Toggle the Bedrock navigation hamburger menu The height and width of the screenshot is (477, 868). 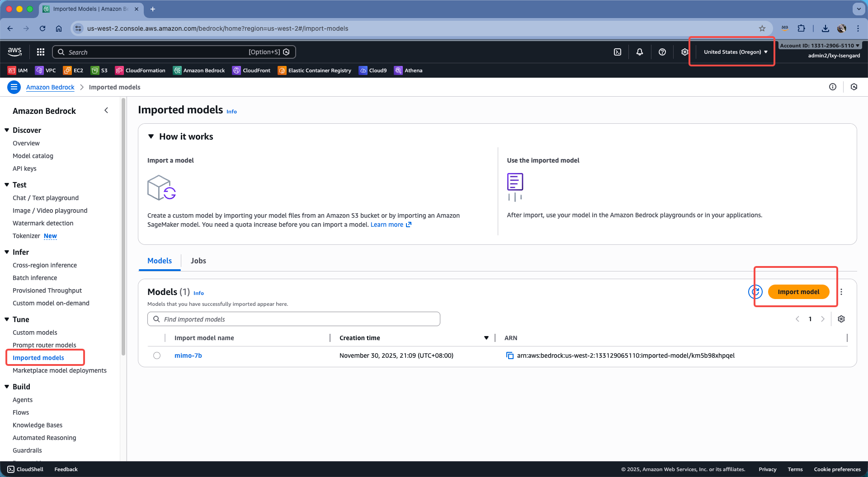click(x=14, y=87)
